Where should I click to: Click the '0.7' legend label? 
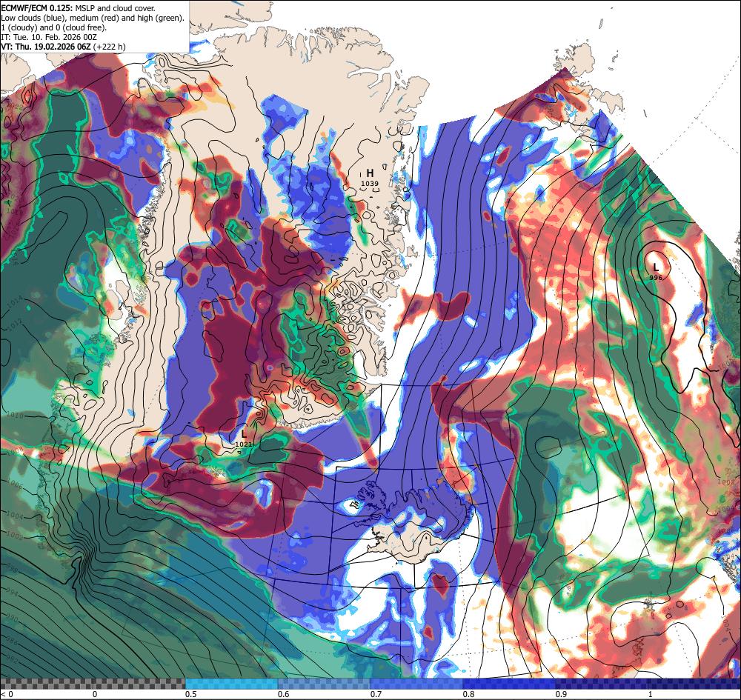point(376,694)
